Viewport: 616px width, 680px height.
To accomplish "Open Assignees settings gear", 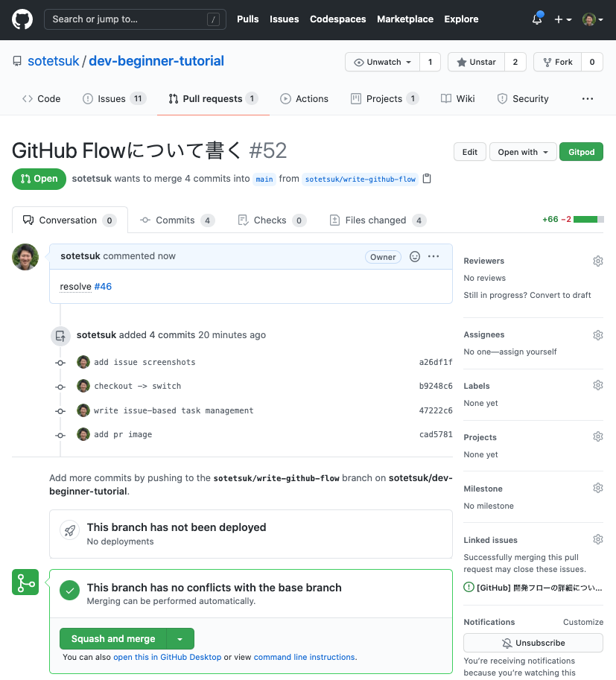I will pyautogui.click(x=598, y=335).
